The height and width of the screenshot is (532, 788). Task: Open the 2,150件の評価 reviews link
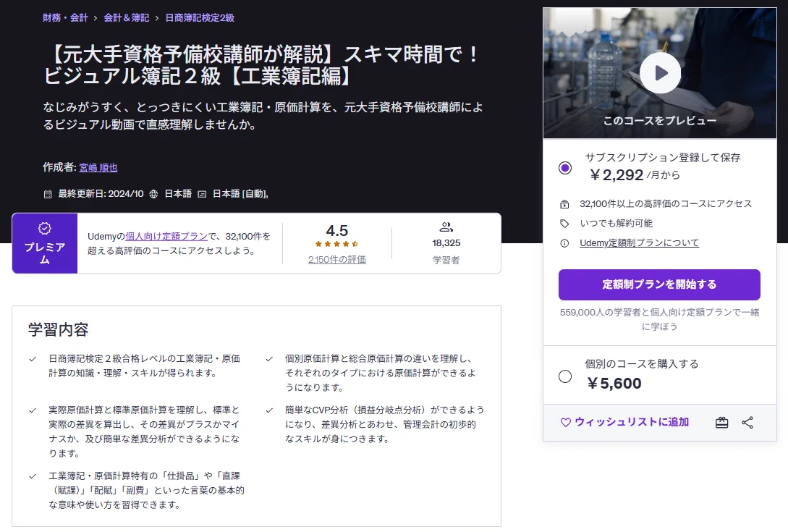click(x=336, y=260)
